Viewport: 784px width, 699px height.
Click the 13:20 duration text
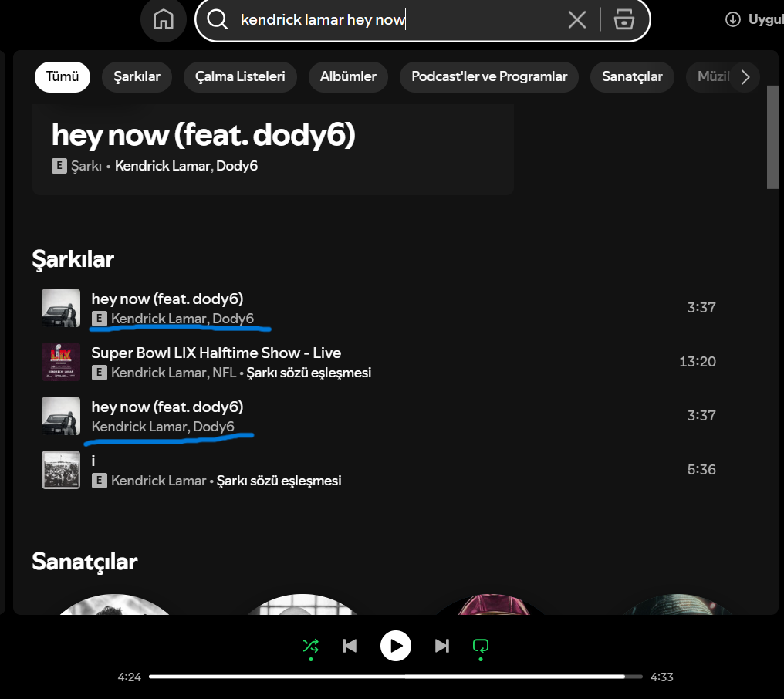[698, 362]
